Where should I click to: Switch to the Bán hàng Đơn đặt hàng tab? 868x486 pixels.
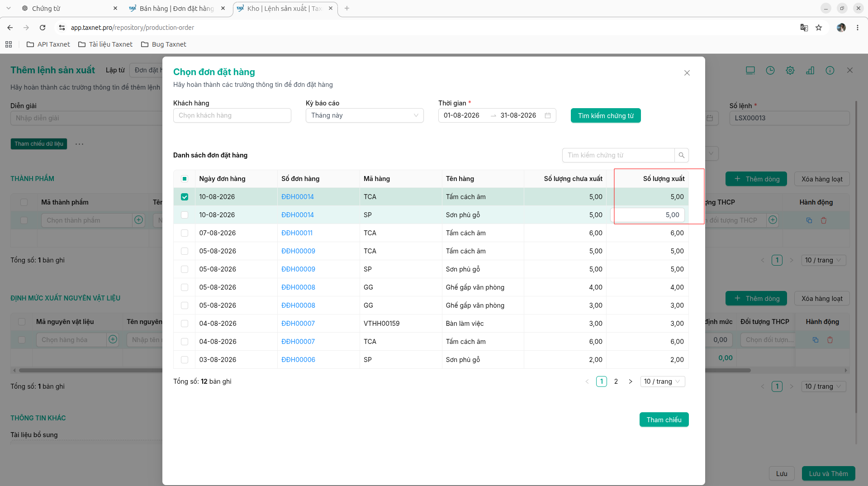point(177,8)
